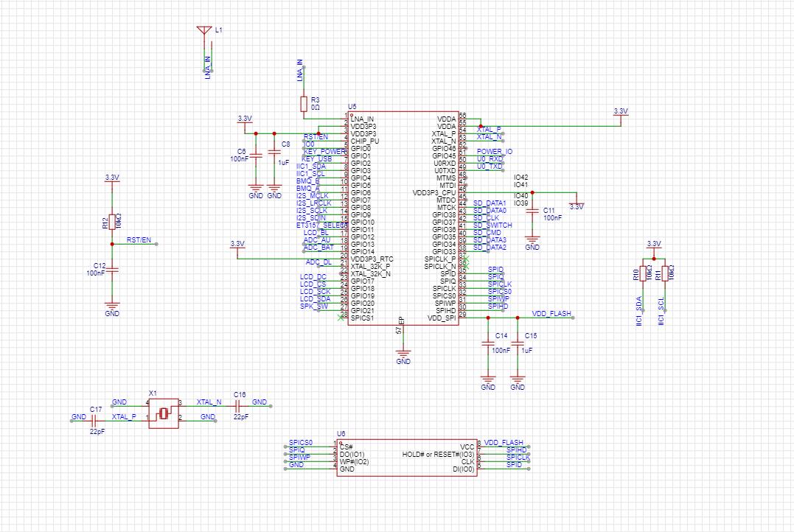The height and width of the screenshot is (532, 794).
Task: Click the CHIP_PU pin name in U5
Action: point(365,141)
